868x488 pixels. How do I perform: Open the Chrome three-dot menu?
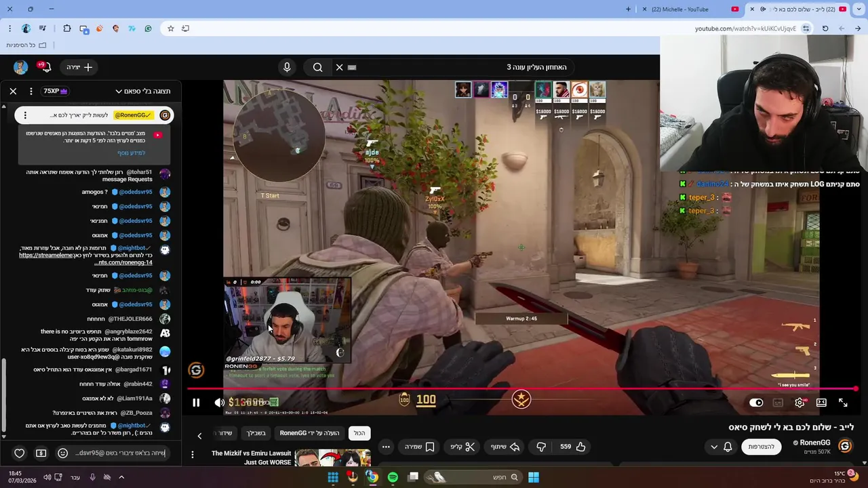9,28
